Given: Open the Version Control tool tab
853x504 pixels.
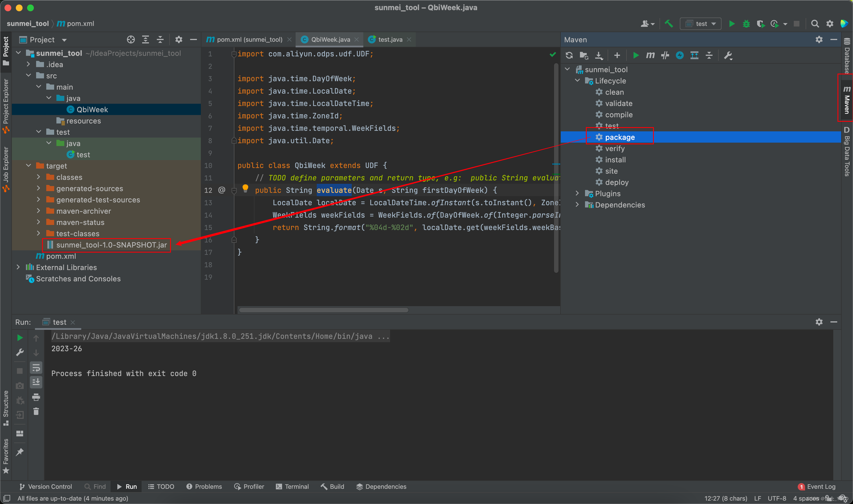Looking at the screenshot, I should (45, 486).
